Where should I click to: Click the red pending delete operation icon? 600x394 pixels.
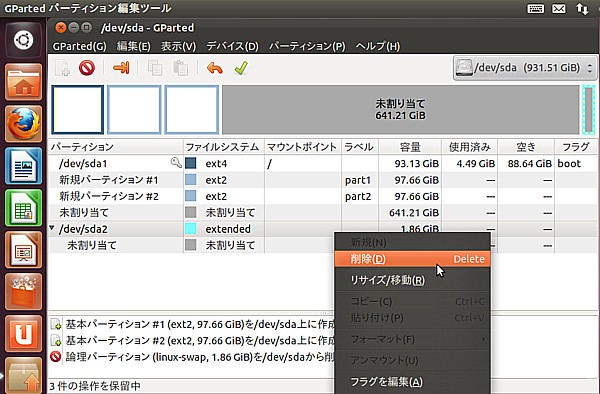coord(56,357)
